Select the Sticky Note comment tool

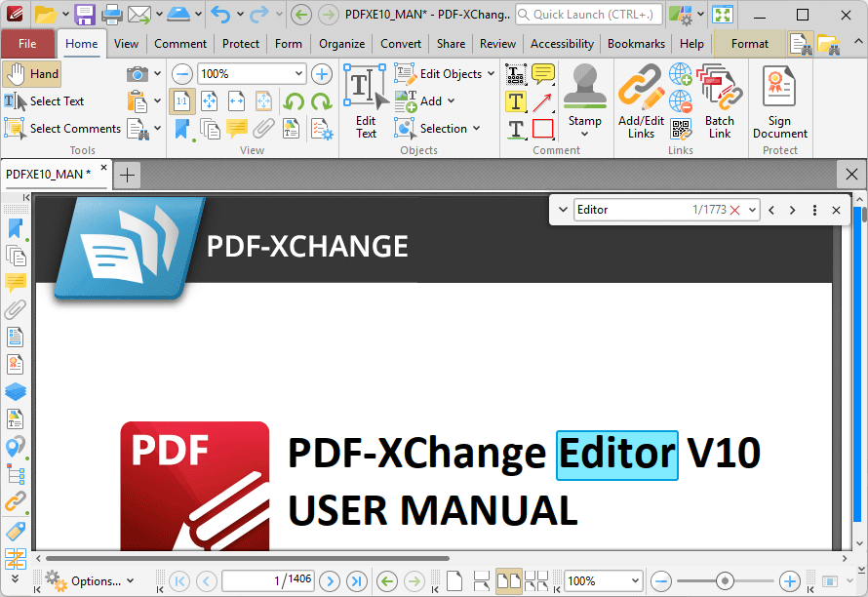(543, 74)
